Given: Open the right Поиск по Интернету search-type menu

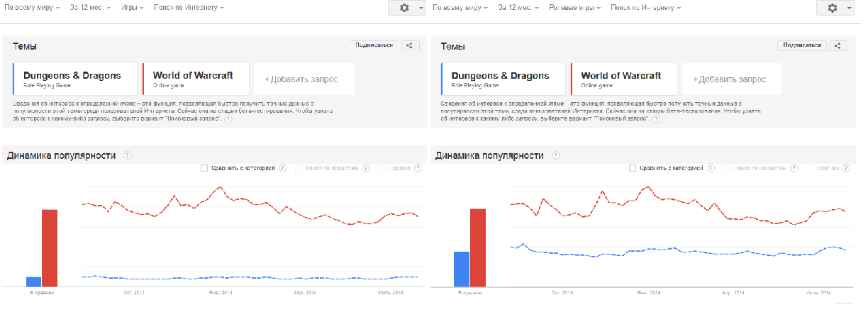Looking at the screenshot, I should coord(646,7).
